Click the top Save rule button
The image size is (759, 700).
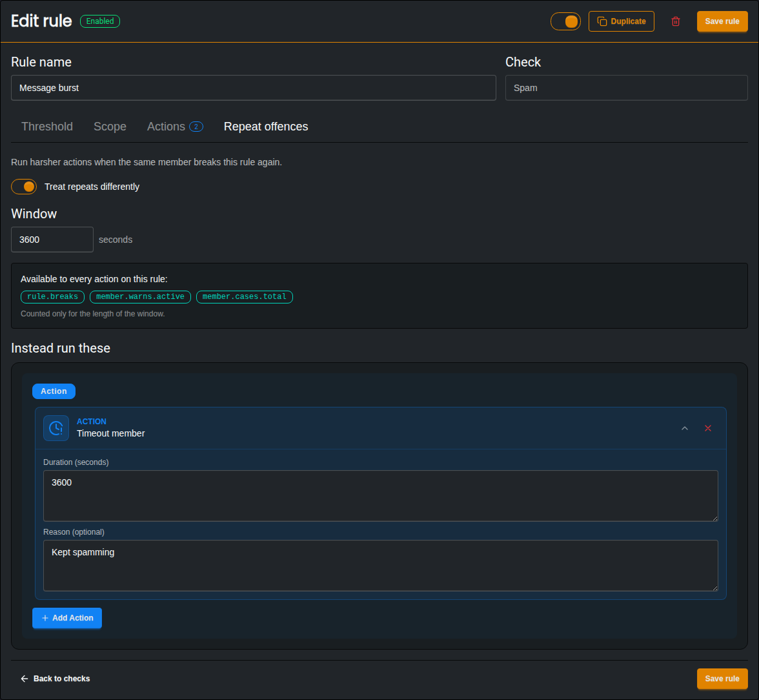tap(722, 21)
